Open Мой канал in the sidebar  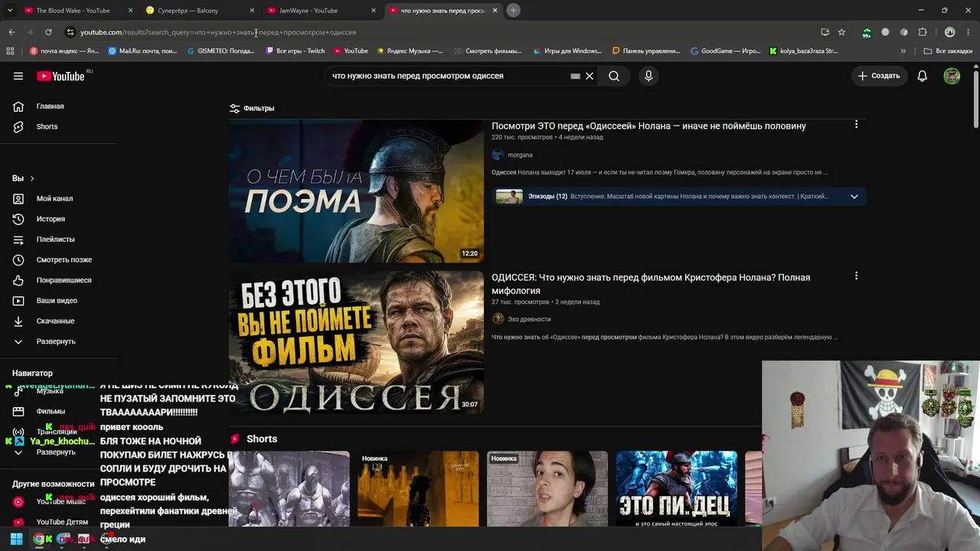54,198
